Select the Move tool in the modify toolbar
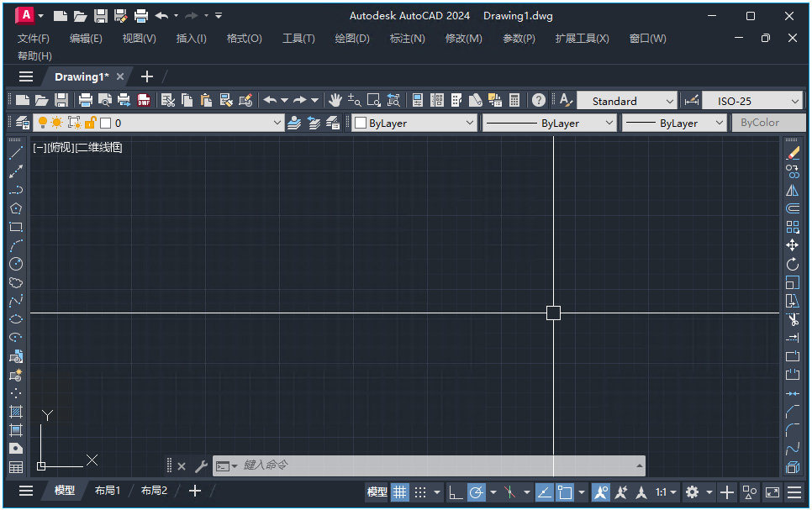The width and height of the screenshot is (812, 510). (792, 244)
